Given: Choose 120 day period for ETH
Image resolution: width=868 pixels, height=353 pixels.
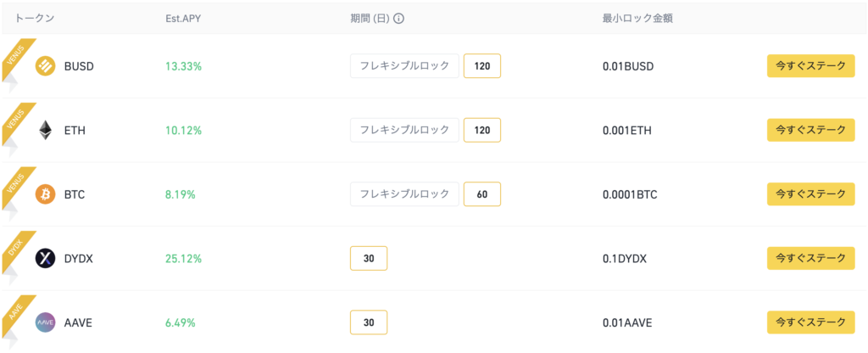Looking at the screenshot, I should (x=482, y=130).
